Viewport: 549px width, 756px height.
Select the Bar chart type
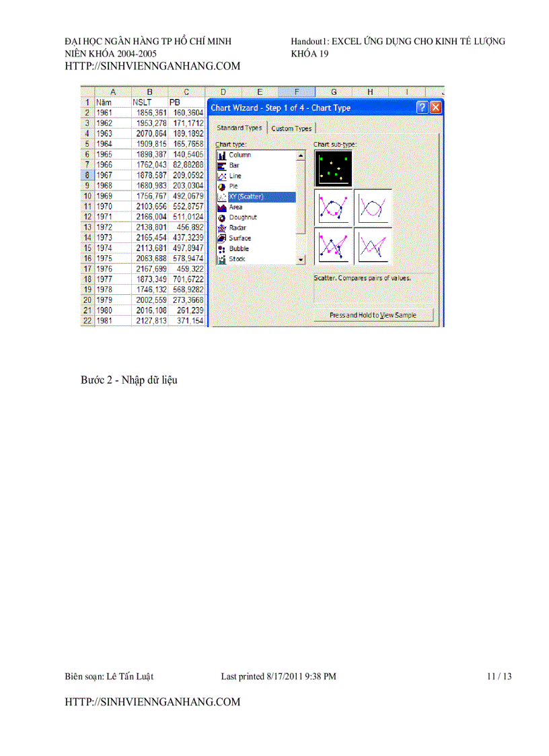point(235,165)
